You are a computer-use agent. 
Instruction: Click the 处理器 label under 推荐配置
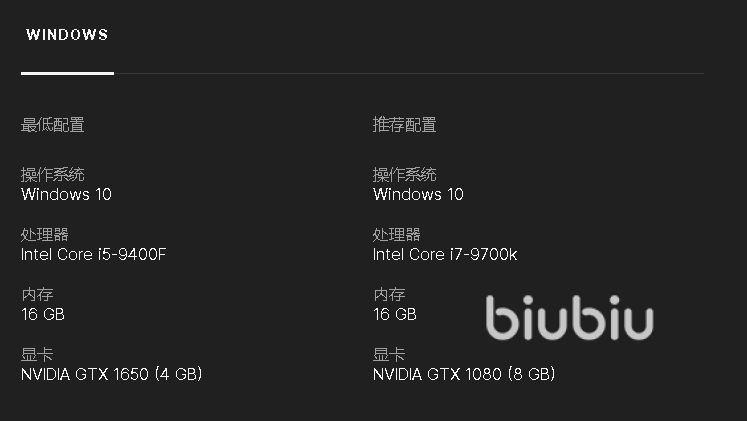[x=396, y=235]
